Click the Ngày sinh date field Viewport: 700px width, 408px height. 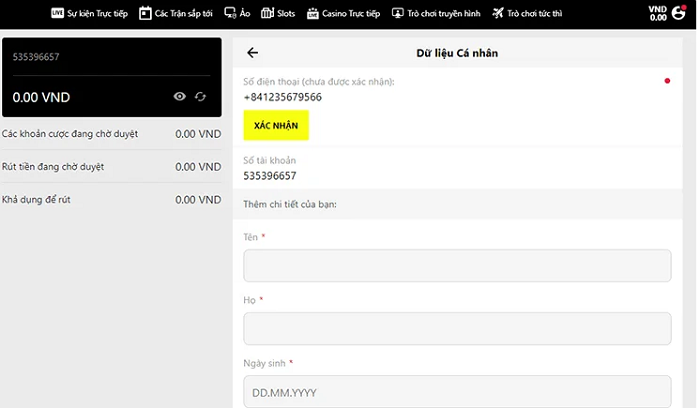(x=457, y=391)
